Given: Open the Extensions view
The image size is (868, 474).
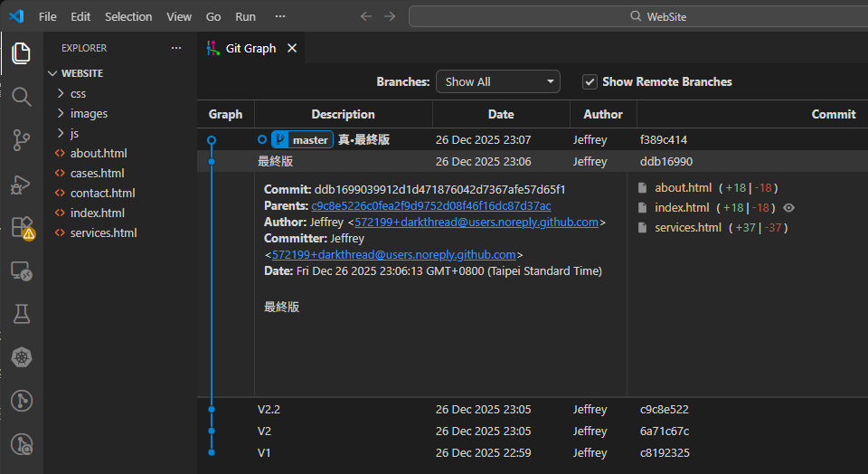Looking at the screenshot, I should point(22,227).
